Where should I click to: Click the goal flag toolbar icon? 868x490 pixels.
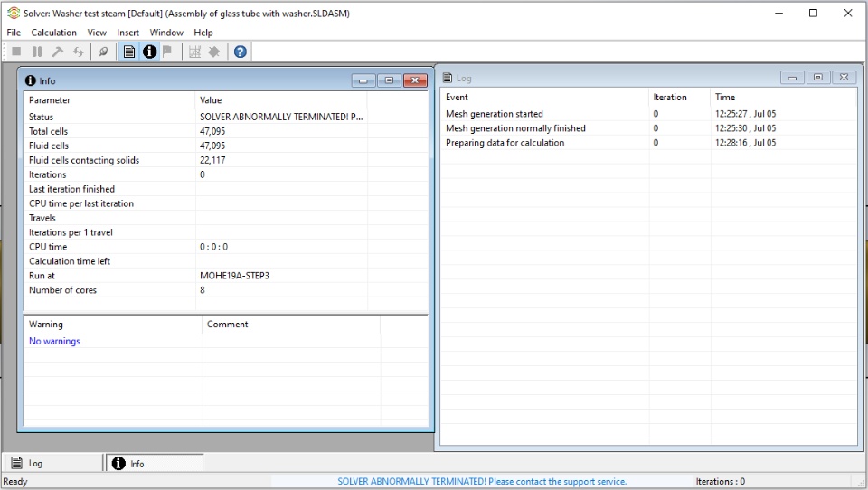click(168, 52)
